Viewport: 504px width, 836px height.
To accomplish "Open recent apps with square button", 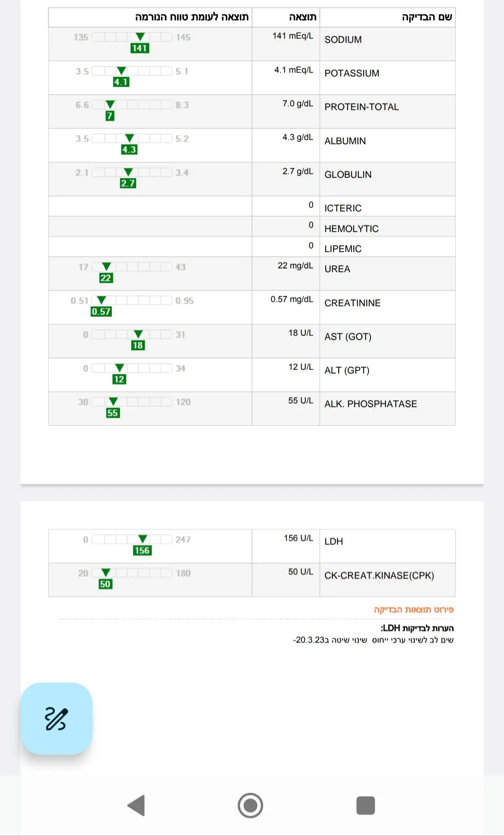I will point(365,805).
